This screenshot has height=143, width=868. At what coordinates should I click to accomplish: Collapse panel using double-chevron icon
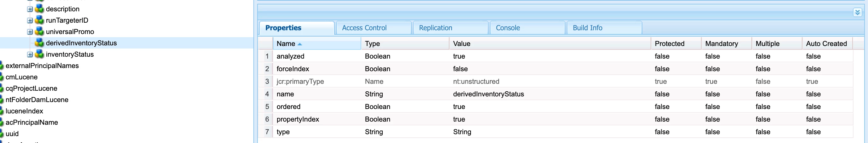coord(857,13)
